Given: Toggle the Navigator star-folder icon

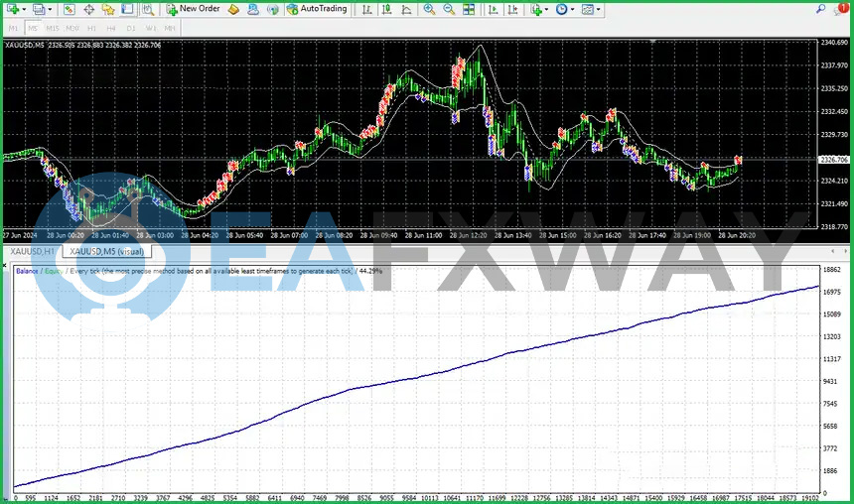Looking at the screenshot, I should pos(108,9).
